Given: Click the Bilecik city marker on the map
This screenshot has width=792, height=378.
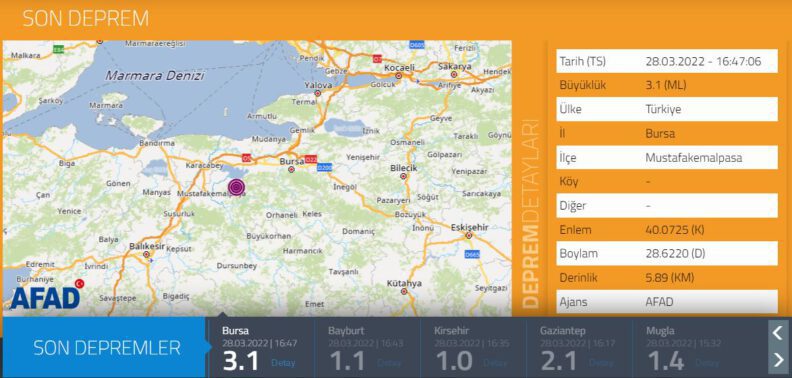Looking at the screenshot, I should tap(403, 176).
